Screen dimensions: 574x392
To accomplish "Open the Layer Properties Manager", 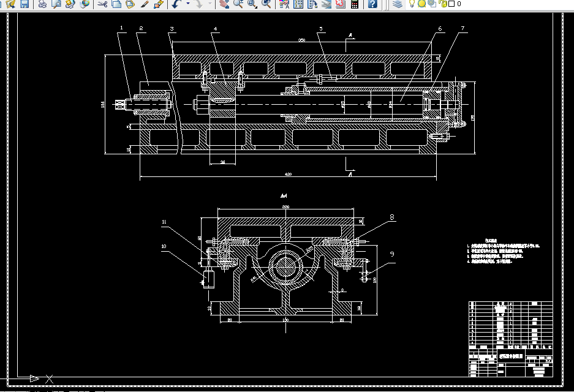I will pyautogui.click(x=398, y=4).
